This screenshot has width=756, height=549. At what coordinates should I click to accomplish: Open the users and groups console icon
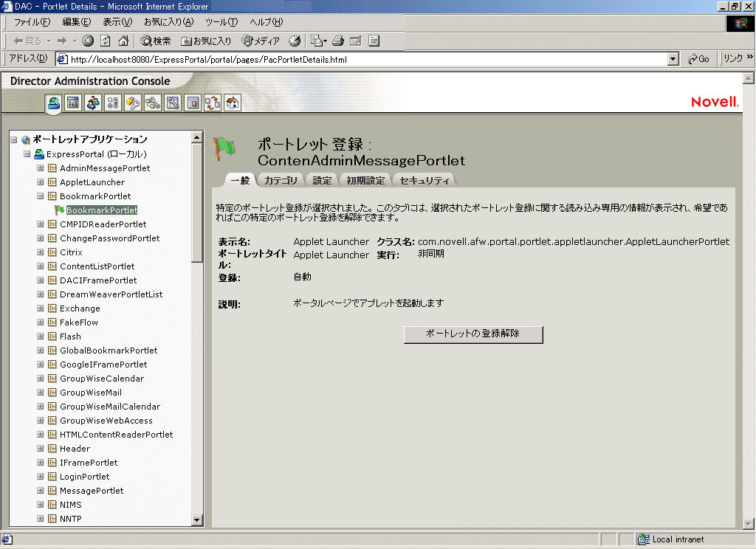click(x=93, y=103)
